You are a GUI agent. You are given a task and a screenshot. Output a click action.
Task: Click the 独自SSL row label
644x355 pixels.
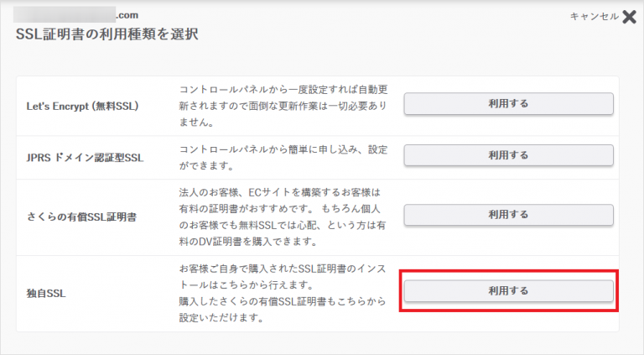click(x=45, y=294)
